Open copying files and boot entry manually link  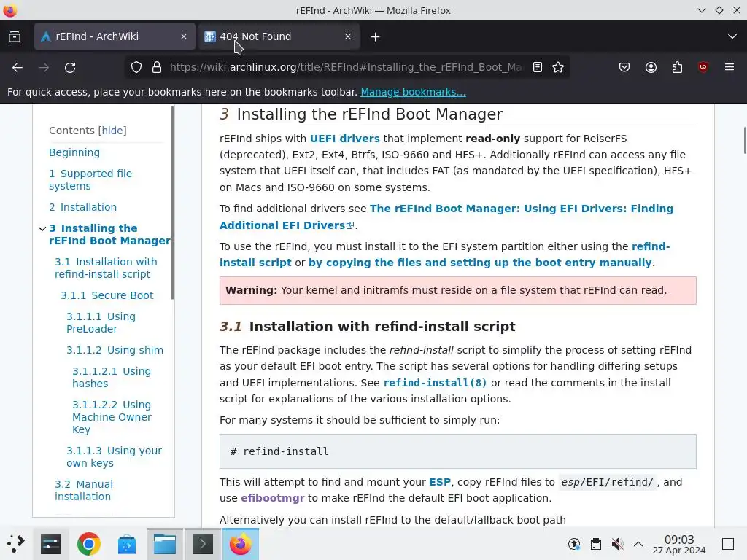click(480, 262)
